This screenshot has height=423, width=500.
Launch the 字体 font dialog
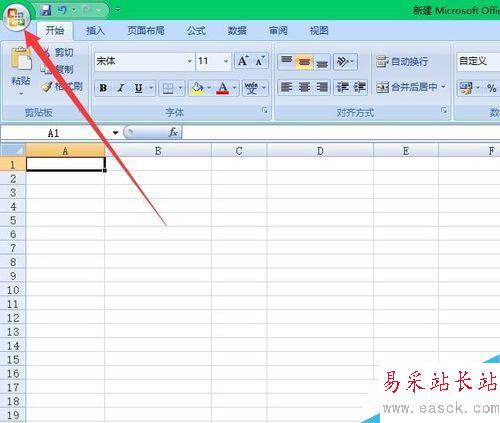point(265,110)
